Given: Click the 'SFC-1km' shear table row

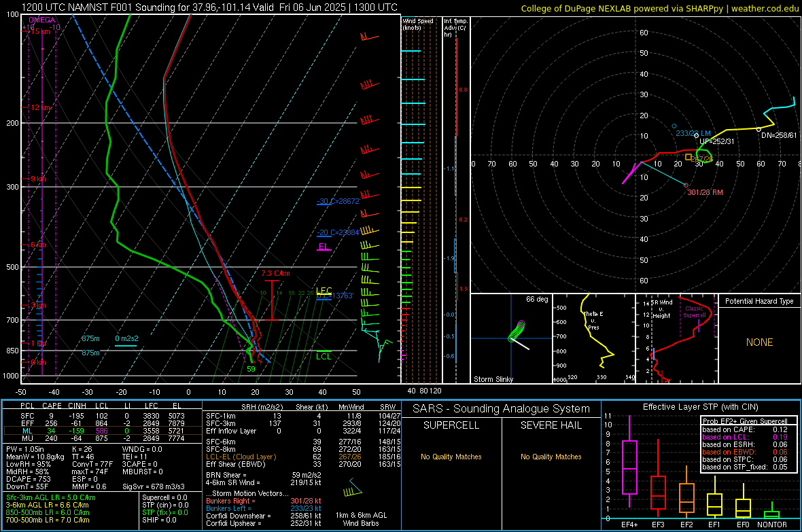Looking at the screenshot, I should [x=303, y=416].
